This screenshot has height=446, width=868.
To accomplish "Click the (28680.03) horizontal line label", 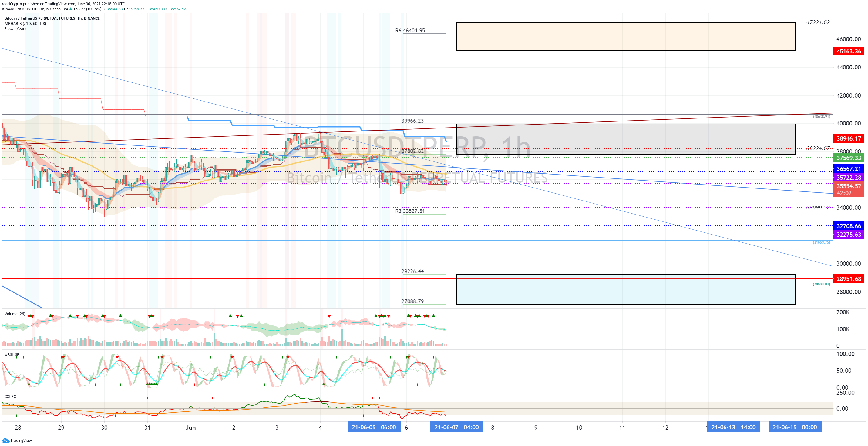I will coord(821,284).
